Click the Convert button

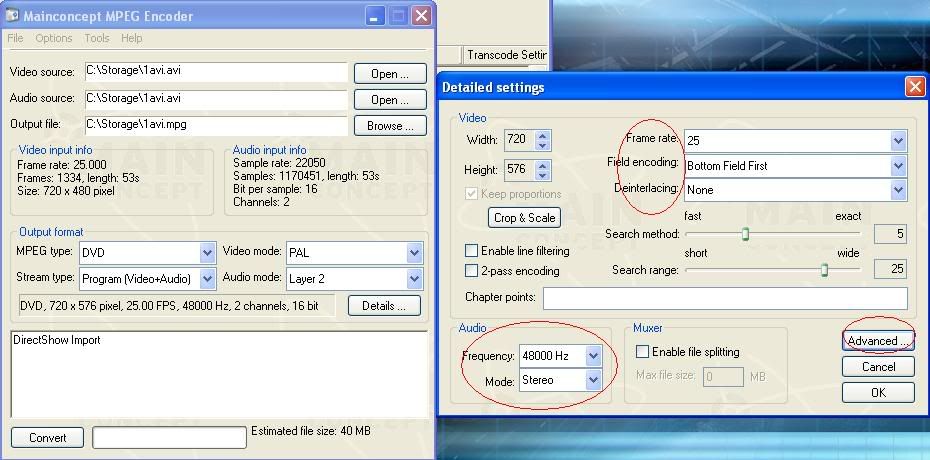(x=47, y=438)
